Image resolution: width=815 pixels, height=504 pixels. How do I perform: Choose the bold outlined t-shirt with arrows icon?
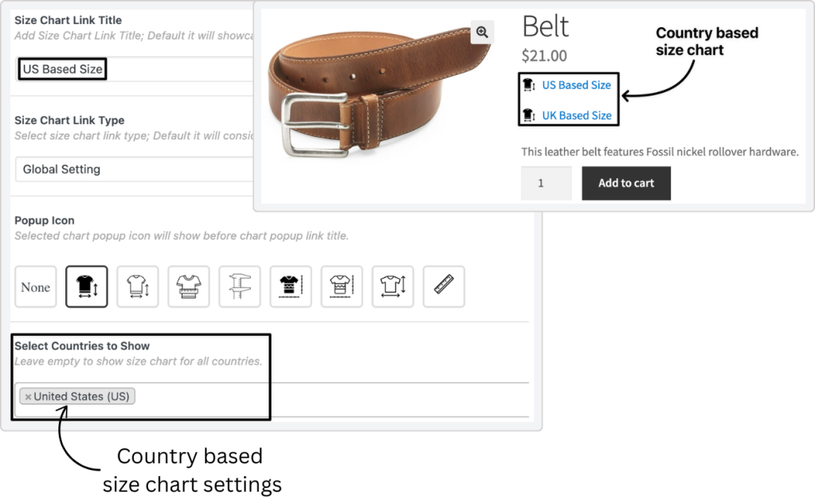(393, 287)
